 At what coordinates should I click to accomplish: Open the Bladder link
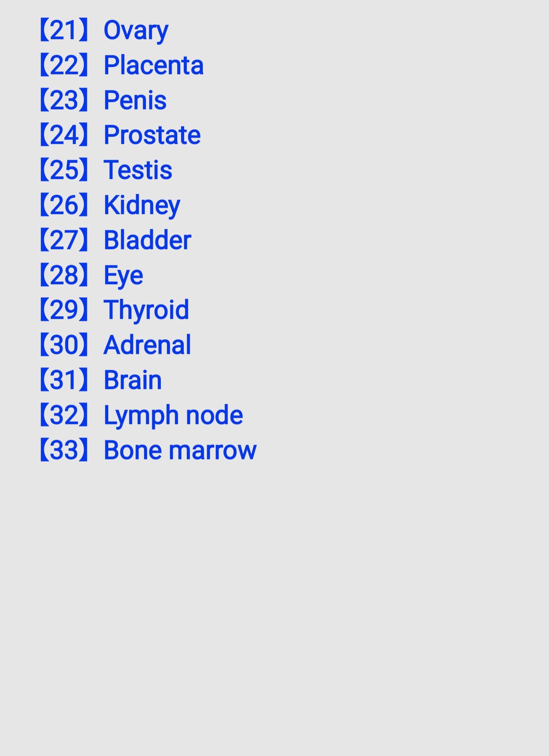pyautogui.click(x=148, y=240)
